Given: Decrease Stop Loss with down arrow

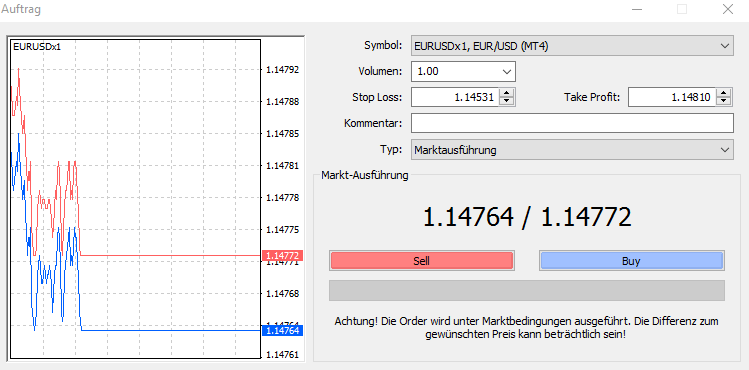Looking at the screenshot, I should (x=507, y=102).
